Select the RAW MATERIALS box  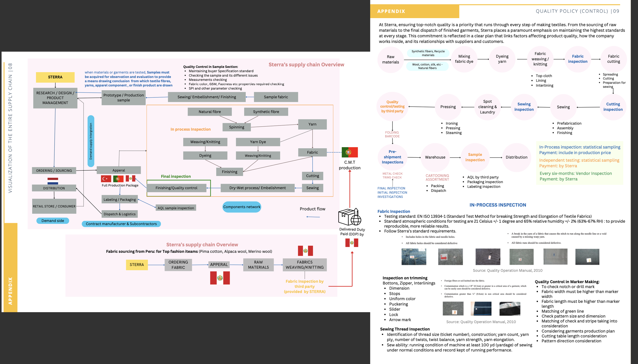[x=258, y=265]
